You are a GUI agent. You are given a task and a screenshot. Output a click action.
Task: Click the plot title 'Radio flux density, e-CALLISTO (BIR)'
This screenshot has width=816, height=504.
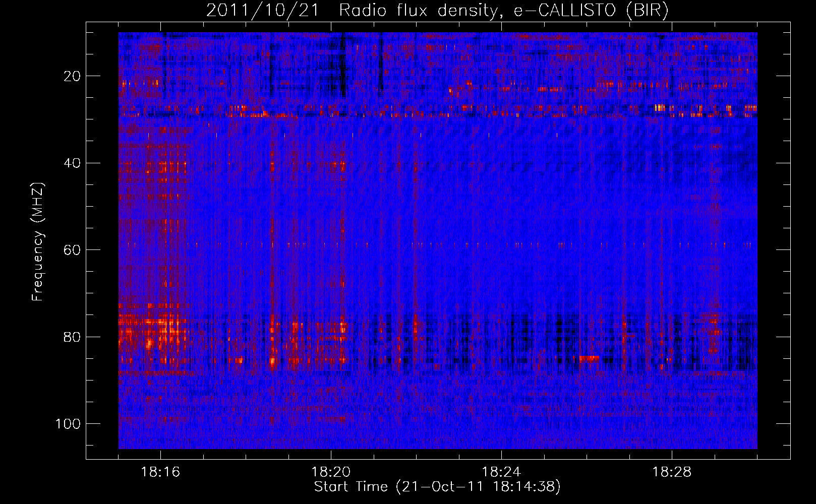tap(503, 11)
